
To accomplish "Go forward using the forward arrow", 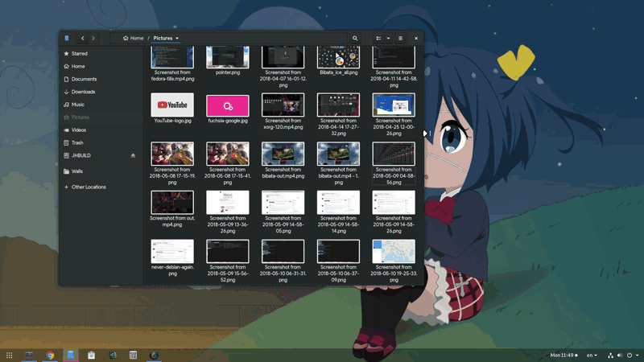I will click(93, 38).
